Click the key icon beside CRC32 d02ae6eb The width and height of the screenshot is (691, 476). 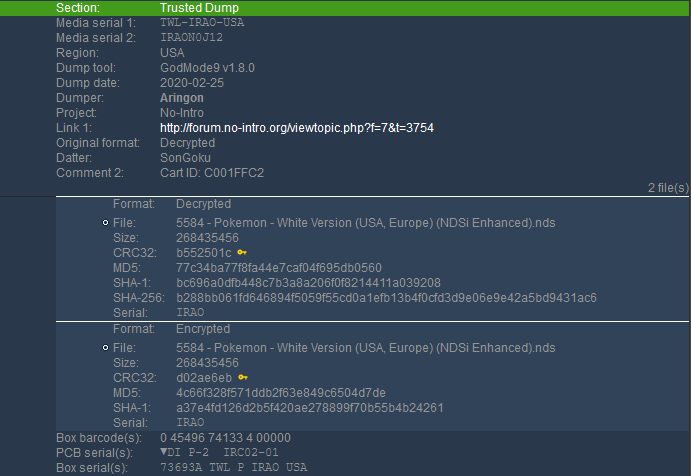tap(243, 378)
